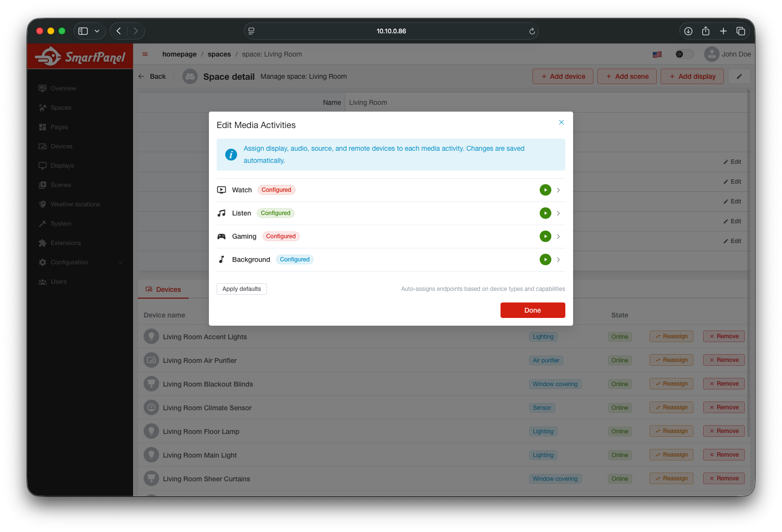Open the Scenes section
Viewport: 782px width, 532px height.
coord(61,185)
